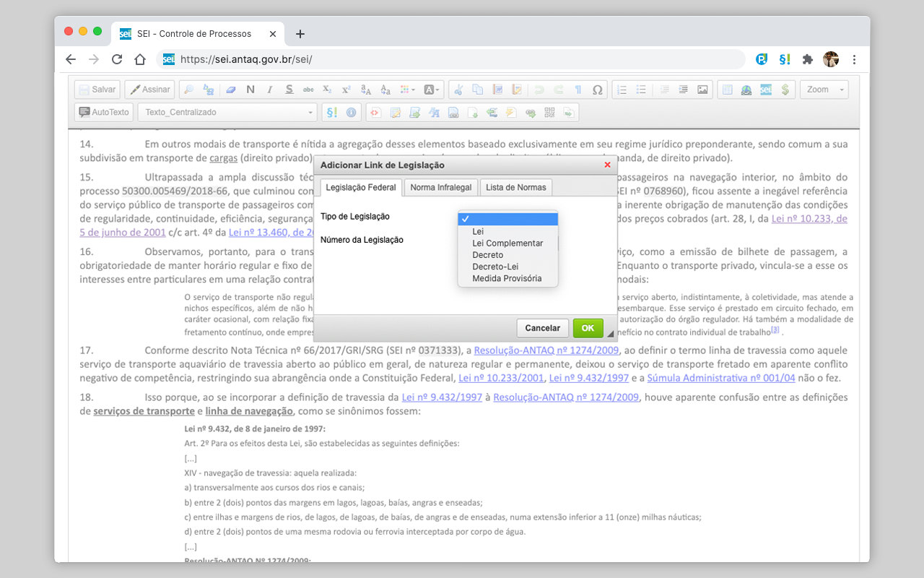Viewport: 924px width, 578px height.
Task: Apply superscript formatting
Action: coord(346,90)
